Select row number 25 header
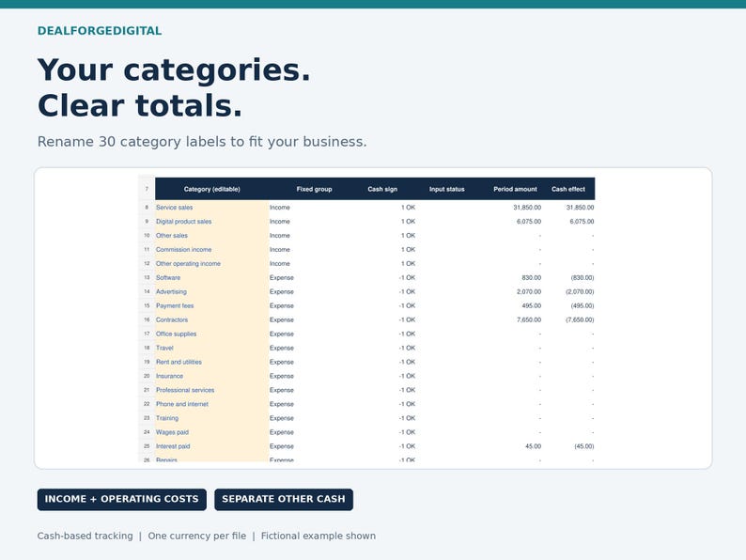The height and width of the screenshot is (560, 746). click(x=147, y=445)
